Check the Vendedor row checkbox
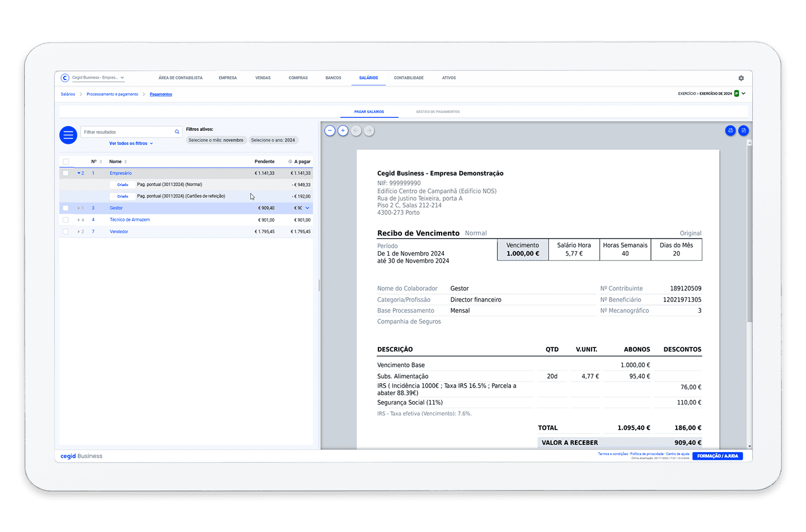Screen dimensions: 806x532 pyautogui.click(x=66, y=232)
